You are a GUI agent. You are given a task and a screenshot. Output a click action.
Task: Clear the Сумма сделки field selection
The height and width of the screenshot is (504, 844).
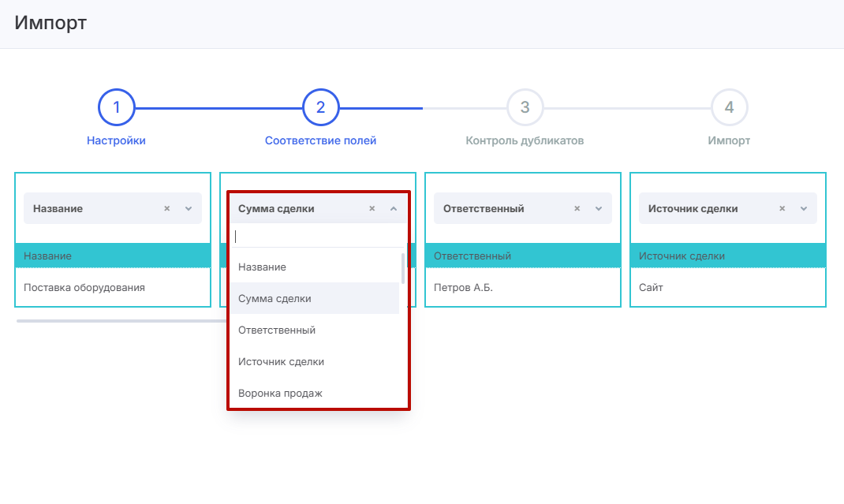pos(372,209)
